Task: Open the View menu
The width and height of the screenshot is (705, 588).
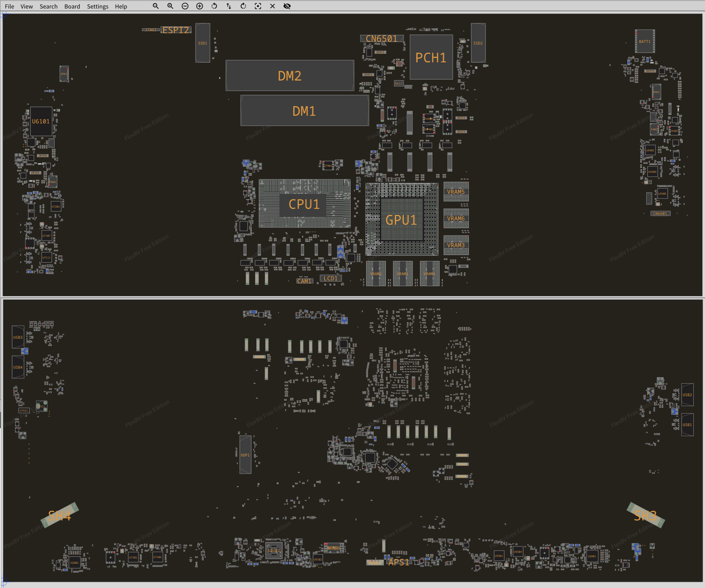Action: coord(27,6)
